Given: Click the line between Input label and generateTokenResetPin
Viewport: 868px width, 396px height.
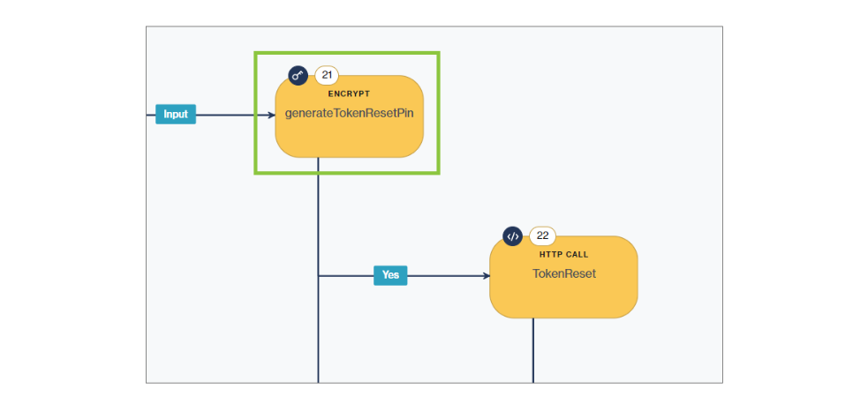Looking at the screenshot, I should point(230,115).
